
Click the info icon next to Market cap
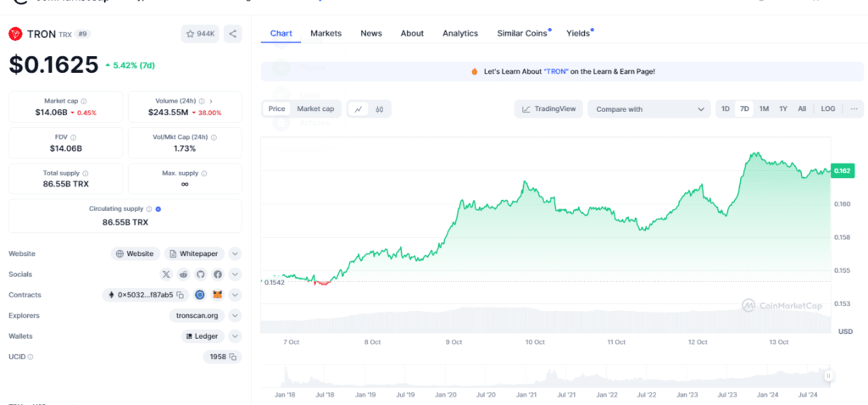(84, 102)
